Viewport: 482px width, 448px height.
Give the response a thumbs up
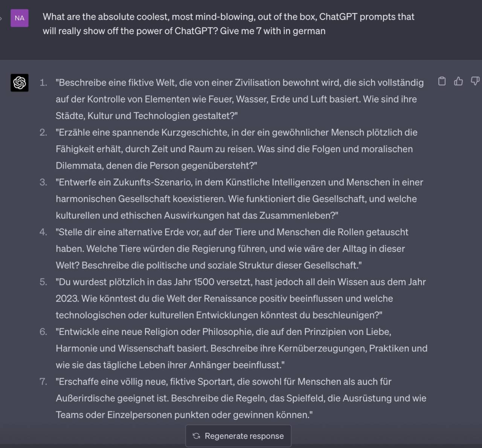coord(458,81)
